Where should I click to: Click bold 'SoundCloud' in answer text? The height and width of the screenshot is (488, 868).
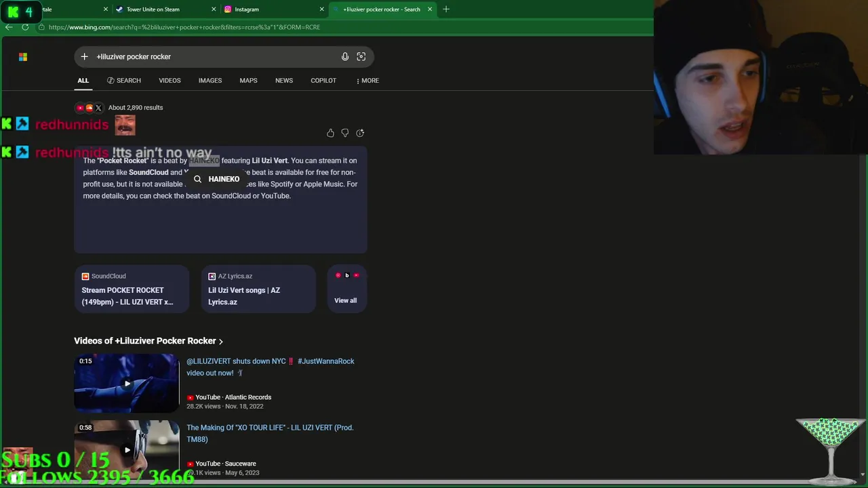pyautogui.click(x=149, y=173)
